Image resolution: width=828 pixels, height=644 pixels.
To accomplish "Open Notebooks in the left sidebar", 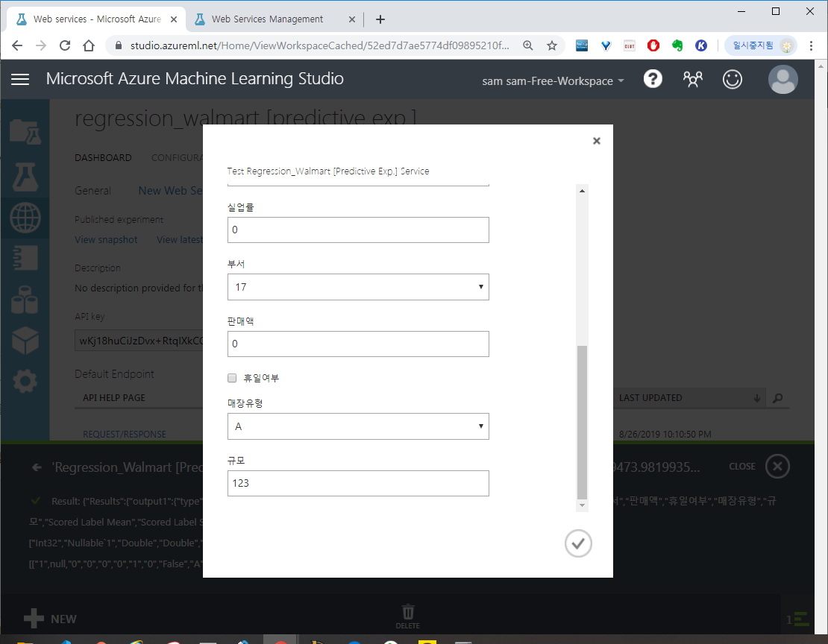I will (25, 258).
